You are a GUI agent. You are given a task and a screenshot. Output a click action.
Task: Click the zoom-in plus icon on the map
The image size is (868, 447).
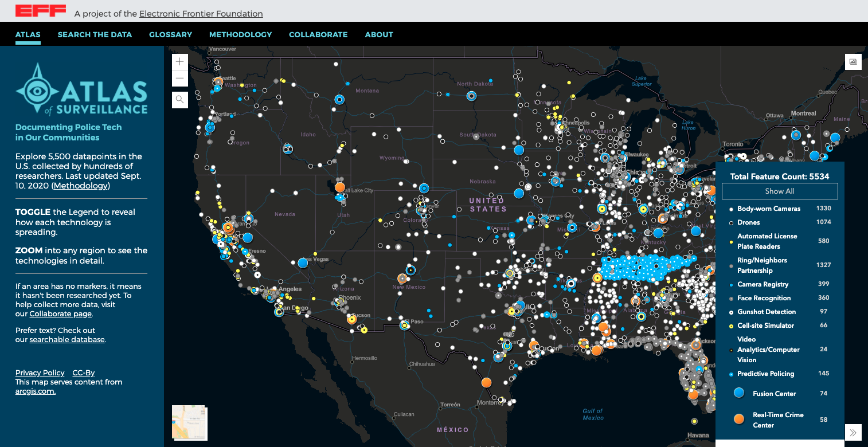coord(179,61)
